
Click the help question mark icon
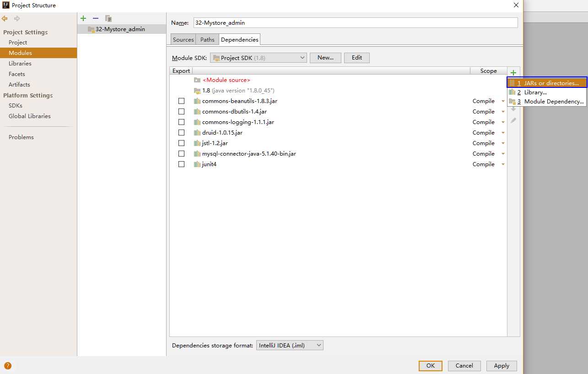[8, 366]
